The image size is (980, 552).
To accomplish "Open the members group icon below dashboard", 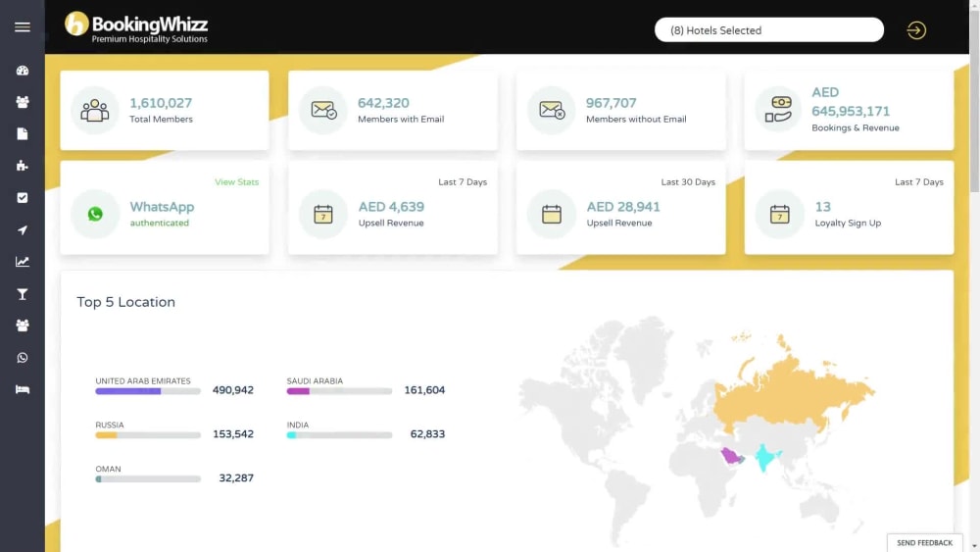I will 23,102.
